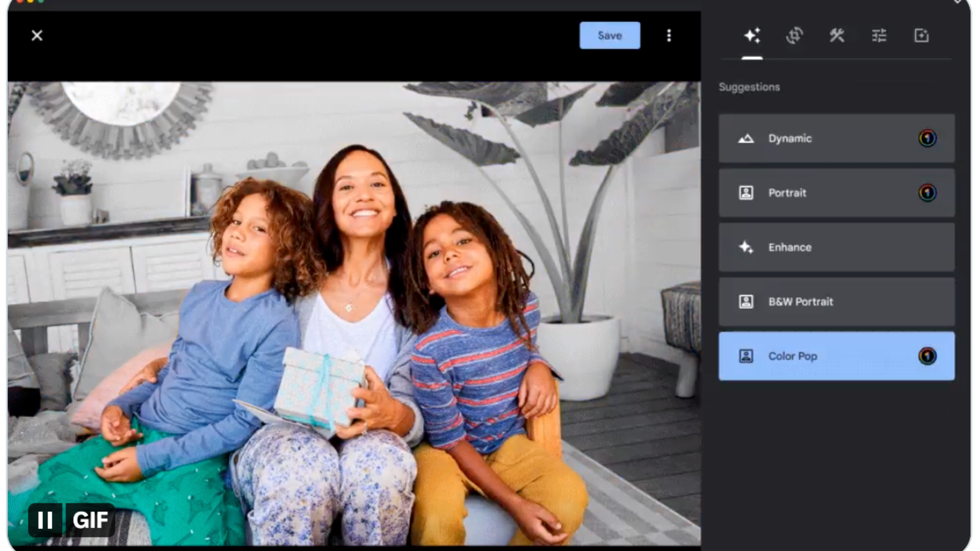980x551 pixels.
Task: Pause the GIF playback
Action: click(x=45, y=520)
